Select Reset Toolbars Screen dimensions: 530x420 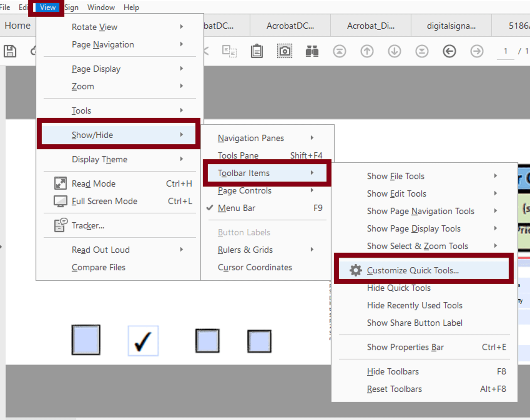(x=394, y=389)
